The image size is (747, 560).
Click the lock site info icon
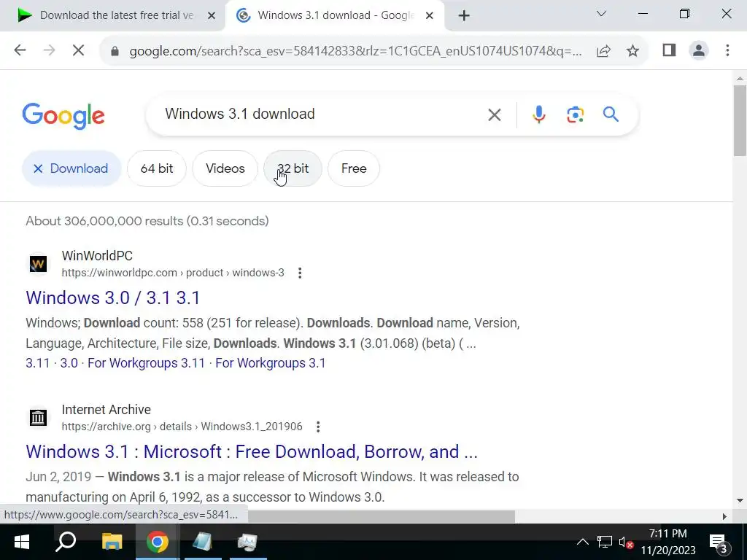point(115,50)
